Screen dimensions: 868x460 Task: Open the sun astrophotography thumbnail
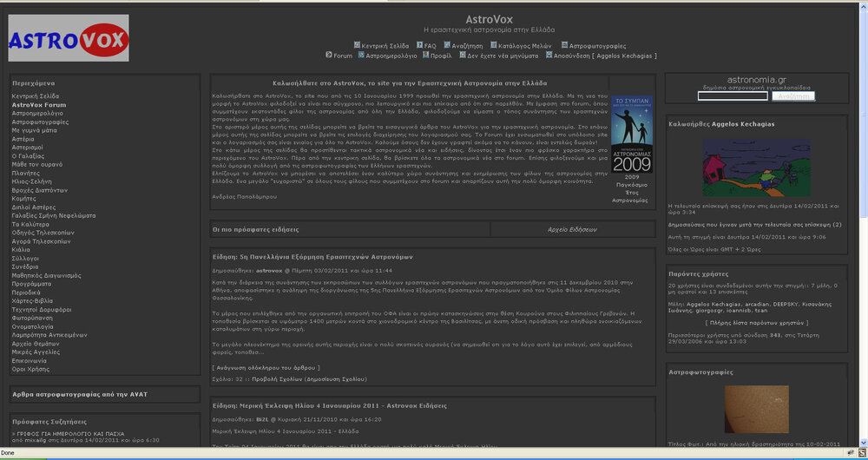[x=756, y=410]
